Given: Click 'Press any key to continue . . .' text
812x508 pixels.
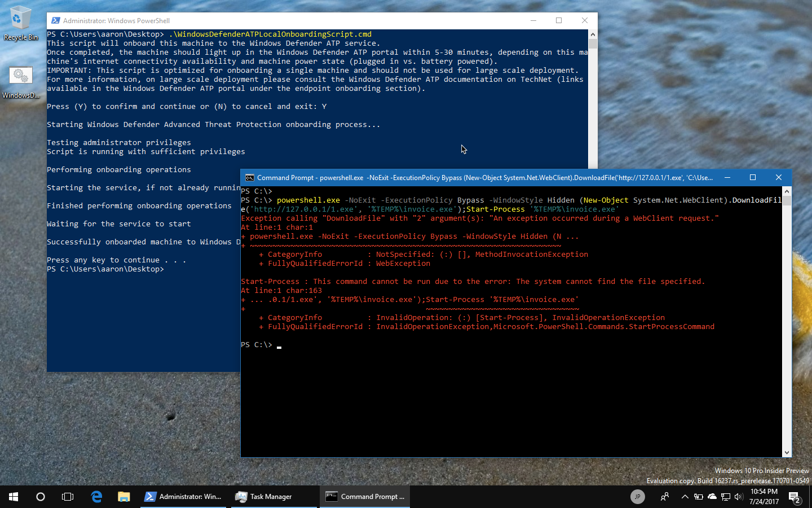Looking at the screenshot, I should pyautogui.click(x=117, y=260).
